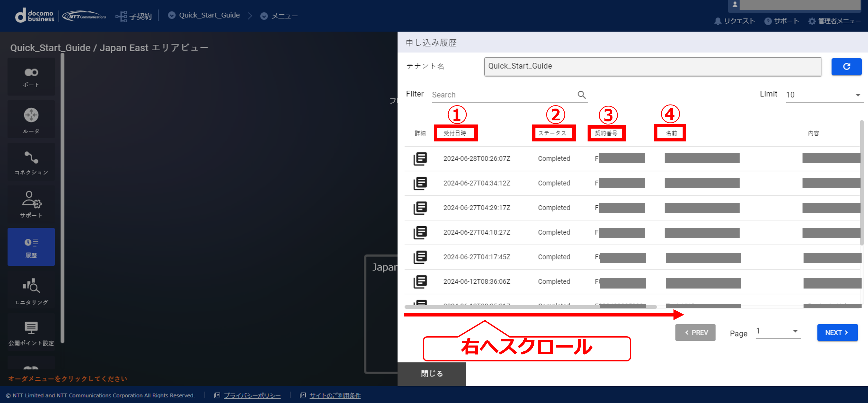Sort by 名前 column header
This screenshot has width=868, height=403.
pyautogui.click(x=671, y=133)
